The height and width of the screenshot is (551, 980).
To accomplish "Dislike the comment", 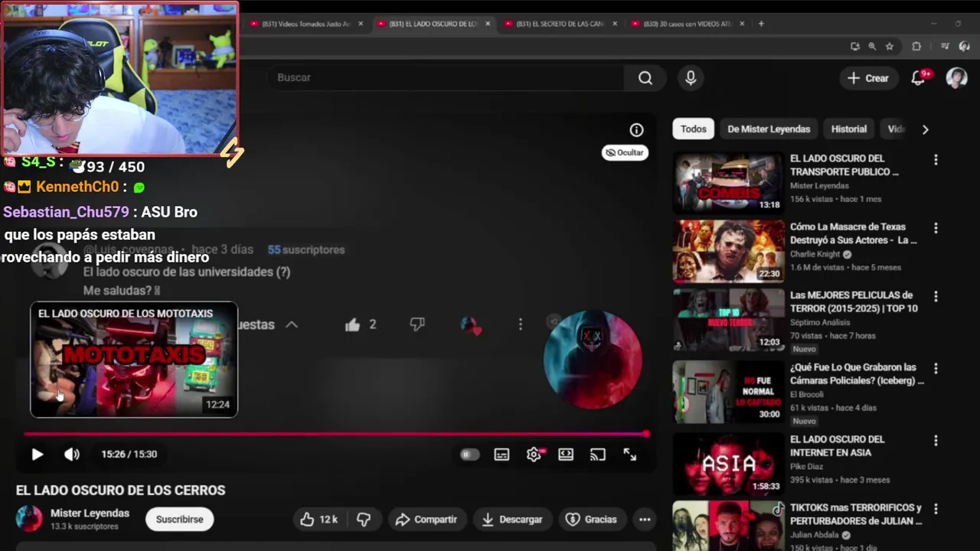I will click(x=417, y=324).
